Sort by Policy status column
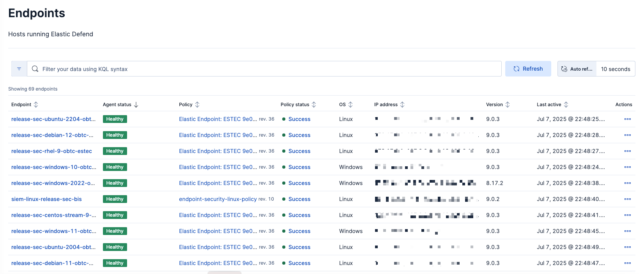Viewport: 644px width, 274px height. [x=314, y=105]
